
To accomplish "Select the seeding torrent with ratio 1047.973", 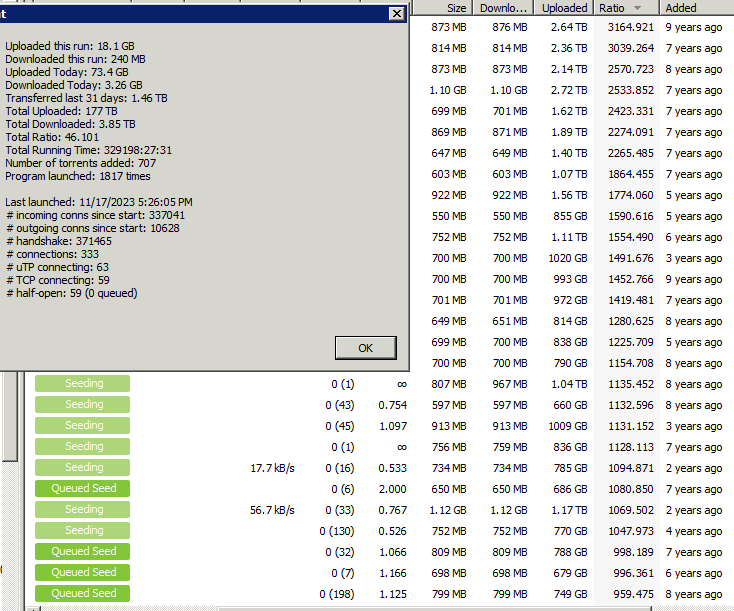I will click(x=83, y=531).
